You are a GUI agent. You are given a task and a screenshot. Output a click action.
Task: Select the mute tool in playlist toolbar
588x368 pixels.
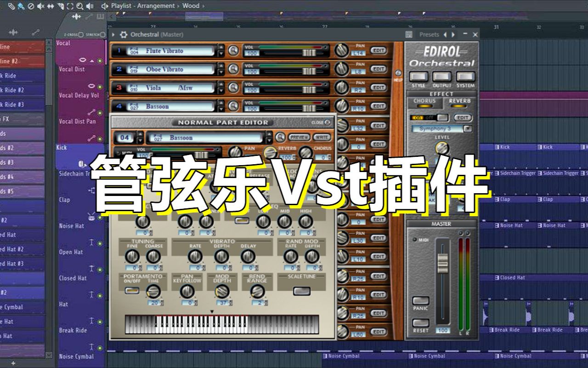[x=40, y=6]
